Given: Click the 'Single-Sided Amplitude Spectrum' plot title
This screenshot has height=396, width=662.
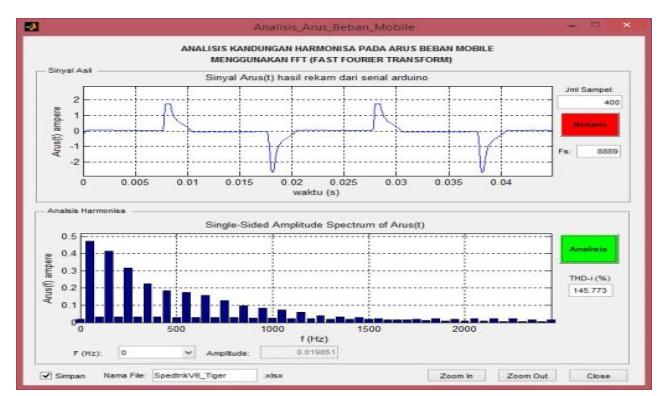Looking at the screenshot, I should click(x=315, y=225).
